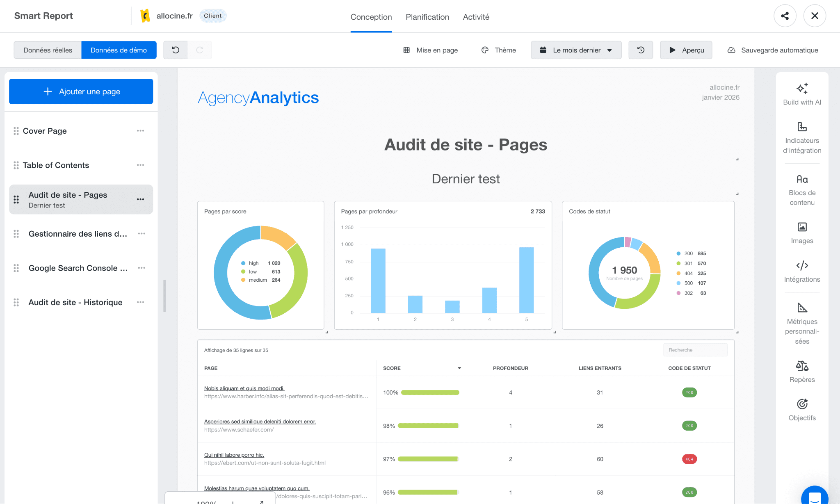Open the Activité tab

point(476,17)
